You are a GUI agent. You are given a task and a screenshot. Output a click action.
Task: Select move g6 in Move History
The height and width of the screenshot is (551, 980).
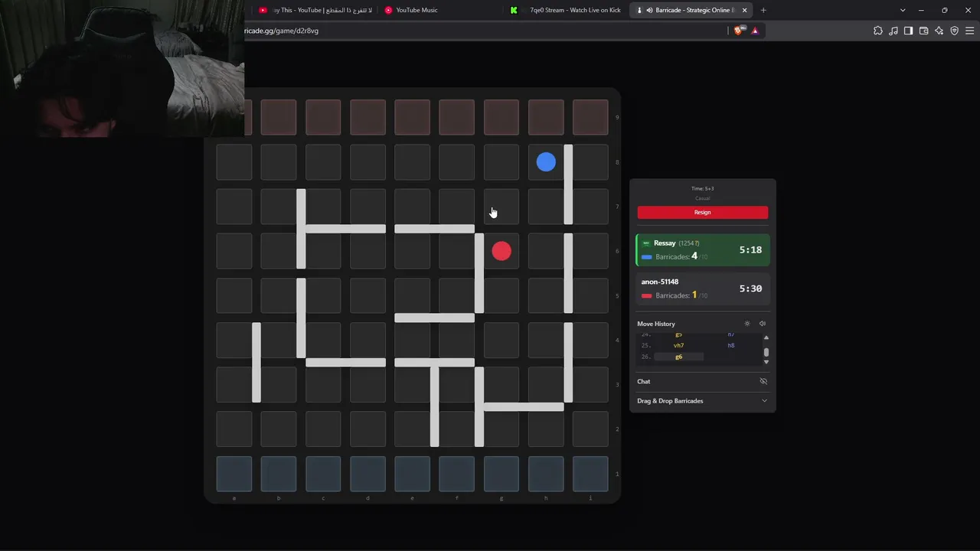tap(678, 357)
